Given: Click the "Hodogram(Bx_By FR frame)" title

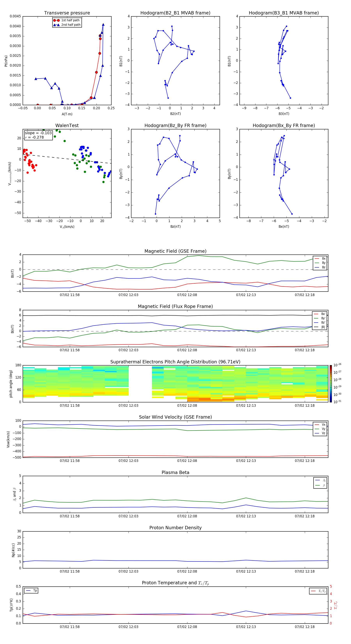Looking at the screenshot, I should tap(284, 125).
